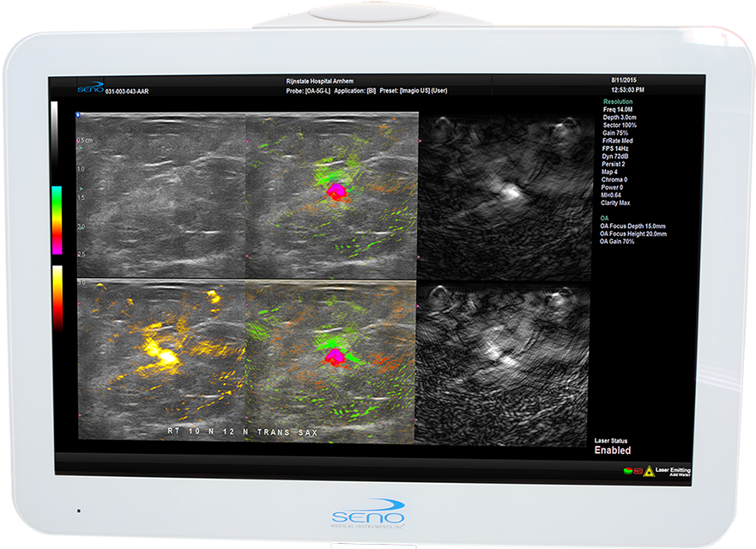The width and height of the screenshot is (756, 549).
Task: Toggle the laser to Disabled
Action: [614, 448]
